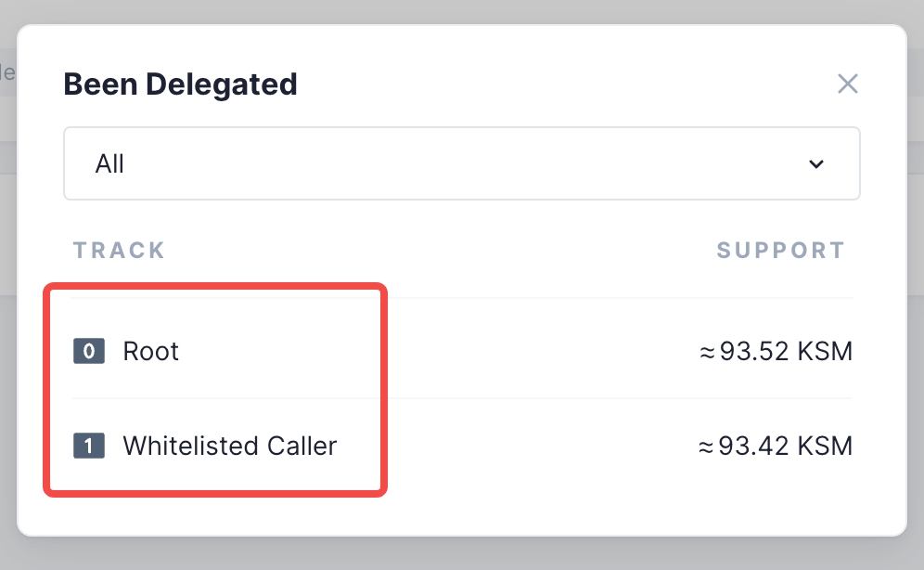Click the close X icon on the dialog
This screenshot has height=570, width=924.
coord(847,84)
